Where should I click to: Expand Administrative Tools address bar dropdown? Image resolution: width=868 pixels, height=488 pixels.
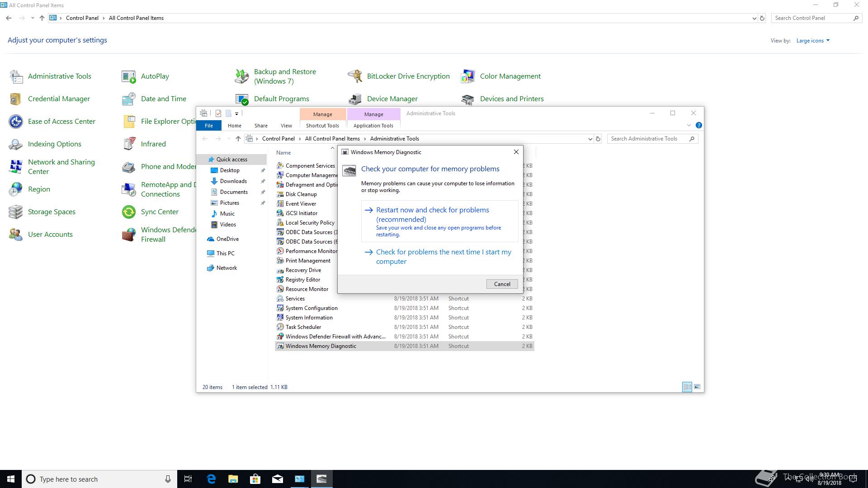click(590, 139)
